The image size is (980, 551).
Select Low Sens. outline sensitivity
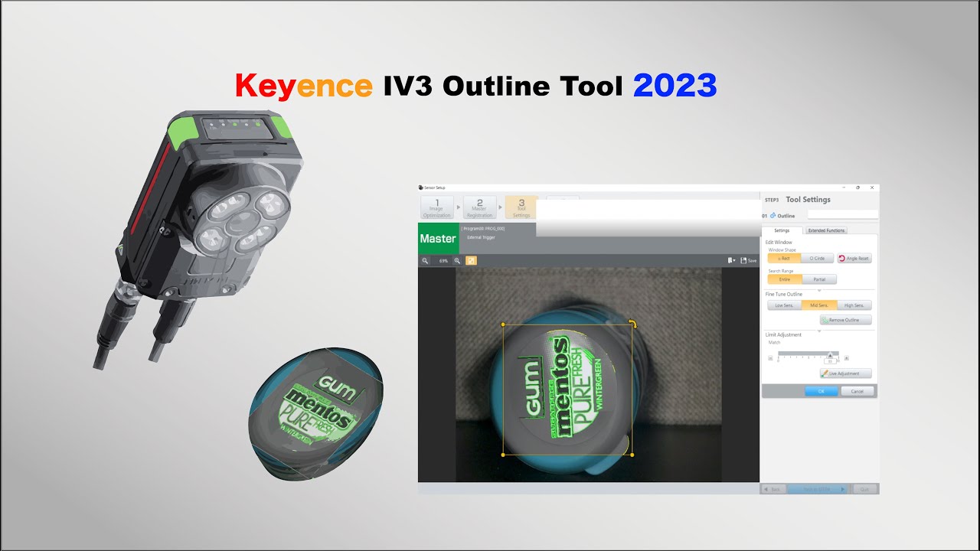tap(784, 305)
